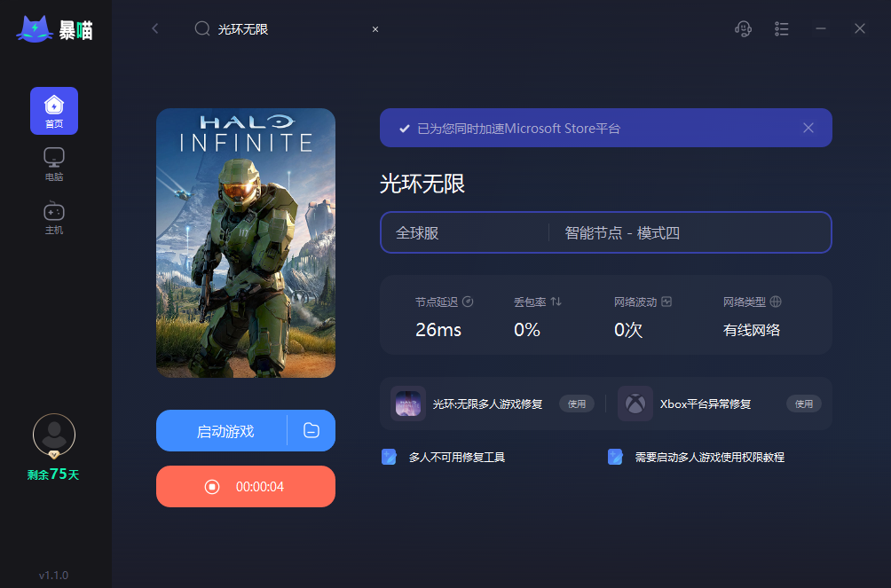Click the packet loss arrows icon
The image size is (891, 588).
click(556, 302)
